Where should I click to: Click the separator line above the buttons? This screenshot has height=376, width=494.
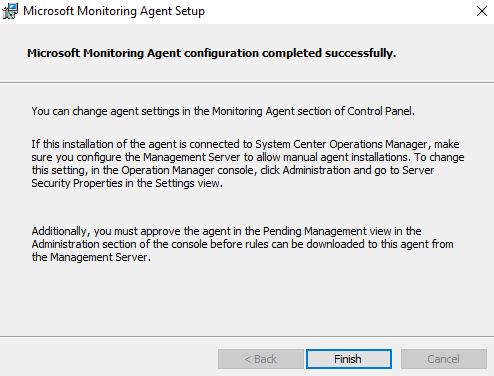pos(247,336)
